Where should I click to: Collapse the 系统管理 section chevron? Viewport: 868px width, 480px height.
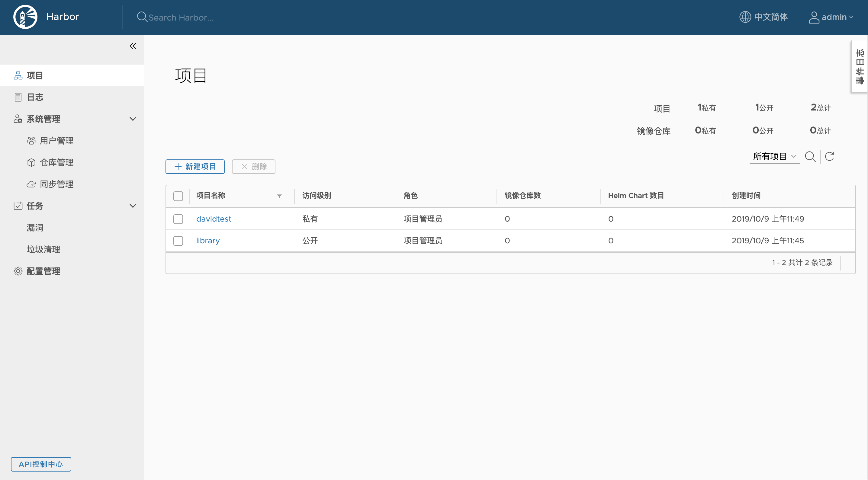(x=133, y=119)
